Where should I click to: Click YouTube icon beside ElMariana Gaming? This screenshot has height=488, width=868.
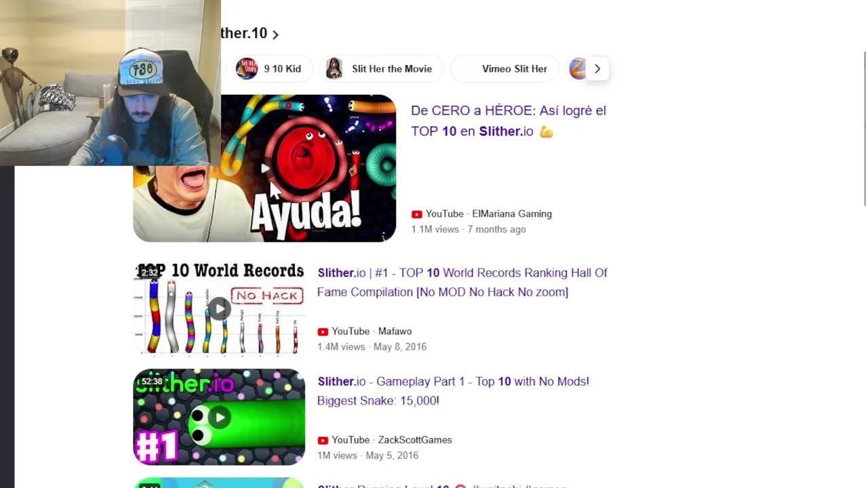pyautogui.click(x=416, y=214)
